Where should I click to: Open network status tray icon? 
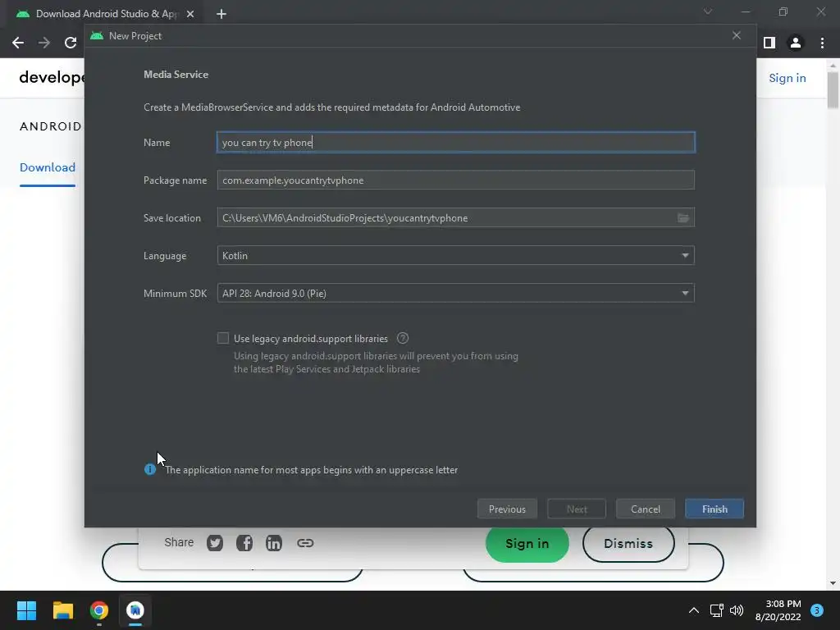click(716, 610)
